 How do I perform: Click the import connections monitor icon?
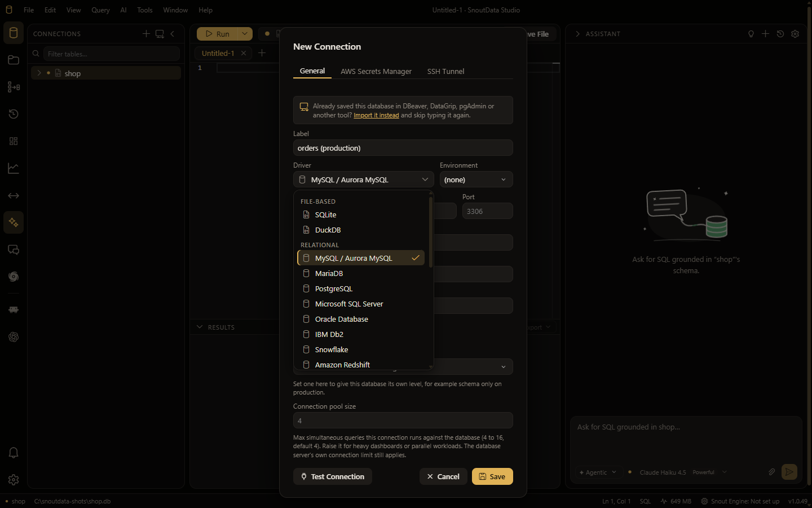coord(160,34)
